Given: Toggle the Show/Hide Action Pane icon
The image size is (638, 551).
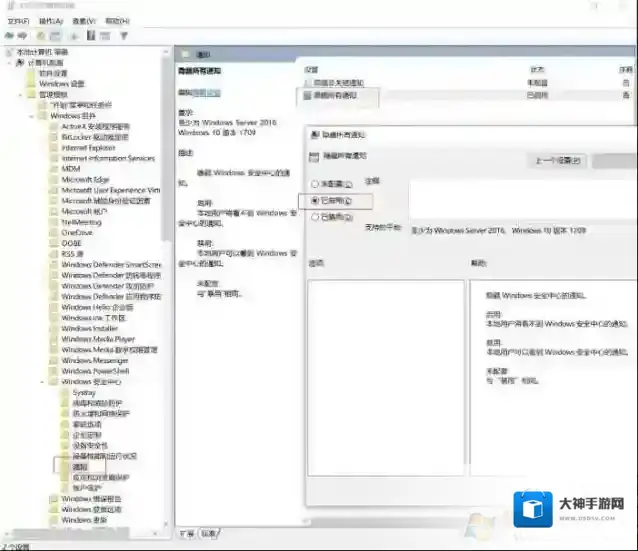Looking at the screenshot, I should click(x=105, y=36).
